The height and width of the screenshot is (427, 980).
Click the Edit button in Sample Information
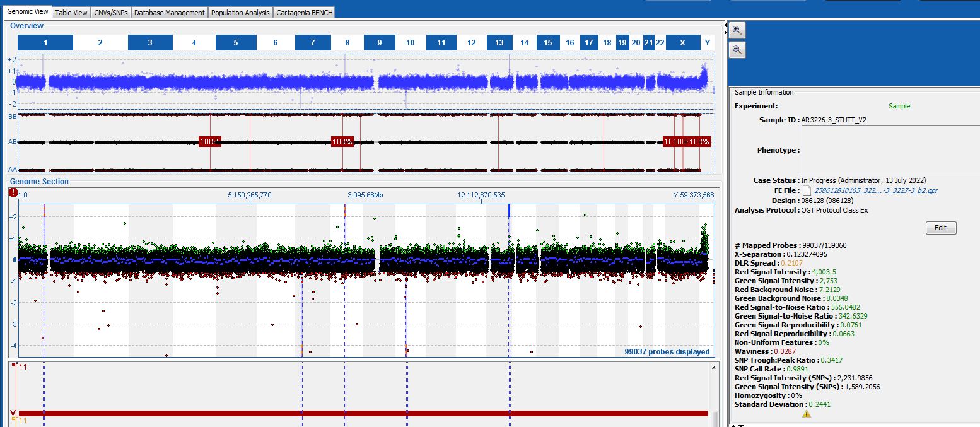(941, 228)
